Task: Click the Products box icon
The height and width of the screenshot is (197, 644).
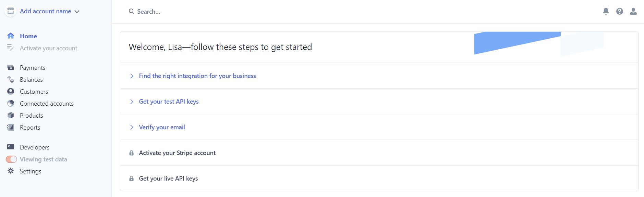Action: click(x=11, y=115)
